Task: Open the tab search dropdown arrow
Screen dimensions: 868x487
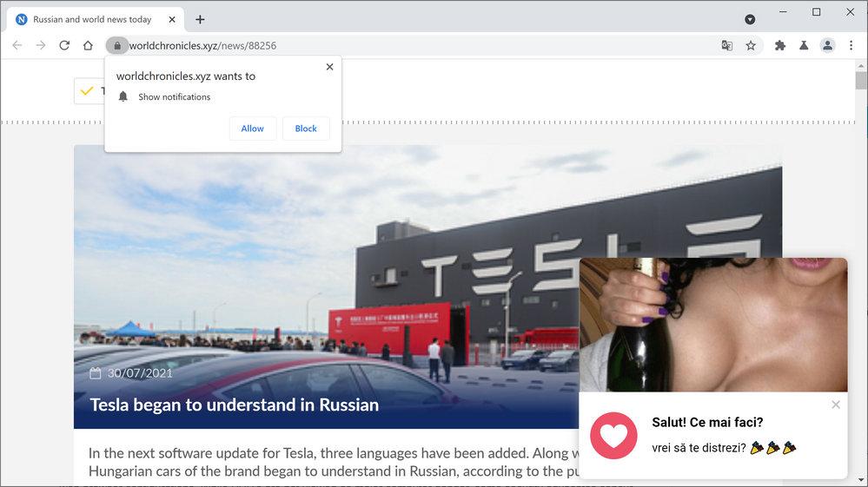Action: [x=750, y=19]
